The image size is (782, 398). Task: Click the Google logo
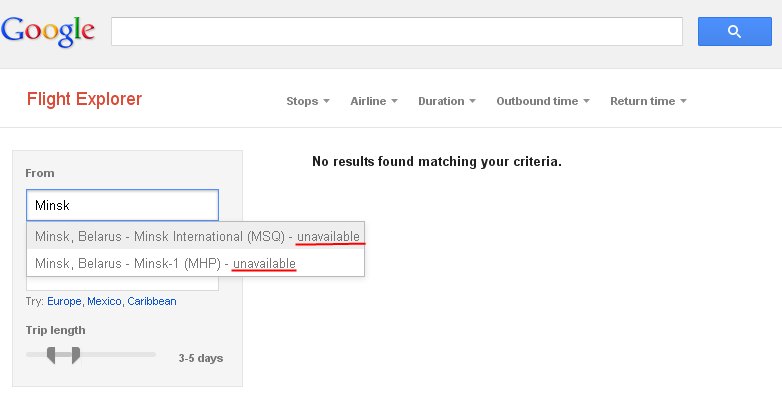point(48,31)
